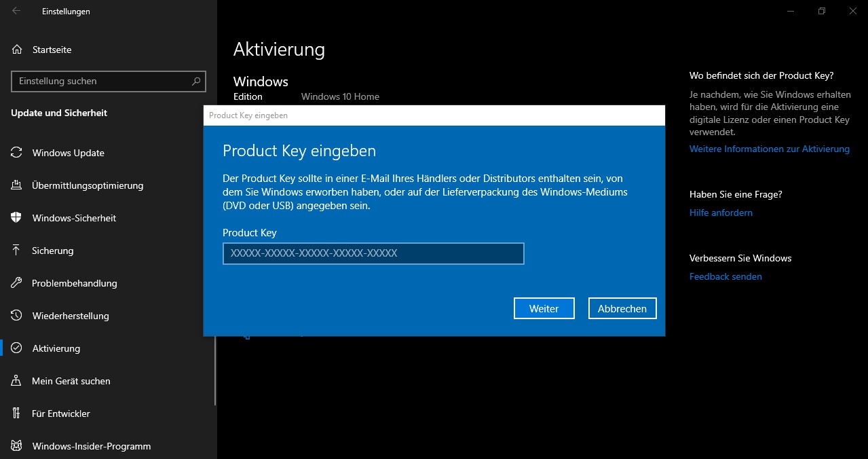
Task: Go back using the back arrow
Action: pos(16,12)
